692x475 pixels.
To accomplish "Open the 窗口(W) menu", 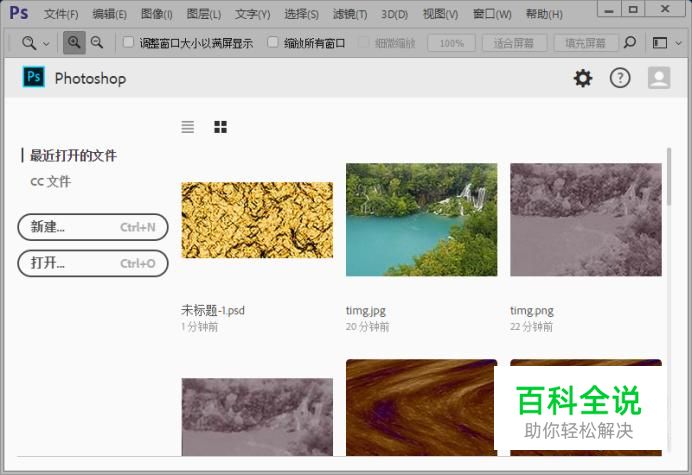I will [x=492, y=14].
